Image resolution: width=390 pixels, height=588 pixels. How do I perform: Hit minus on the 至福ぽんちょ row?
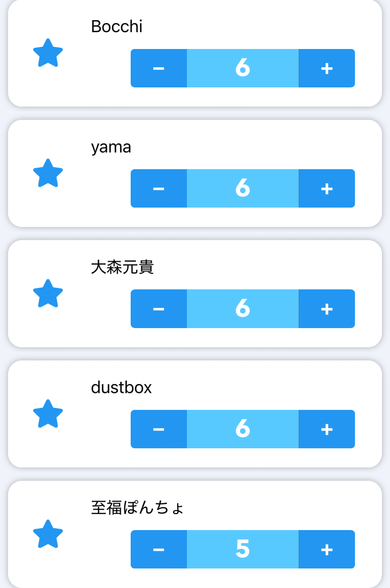(159, 549)
